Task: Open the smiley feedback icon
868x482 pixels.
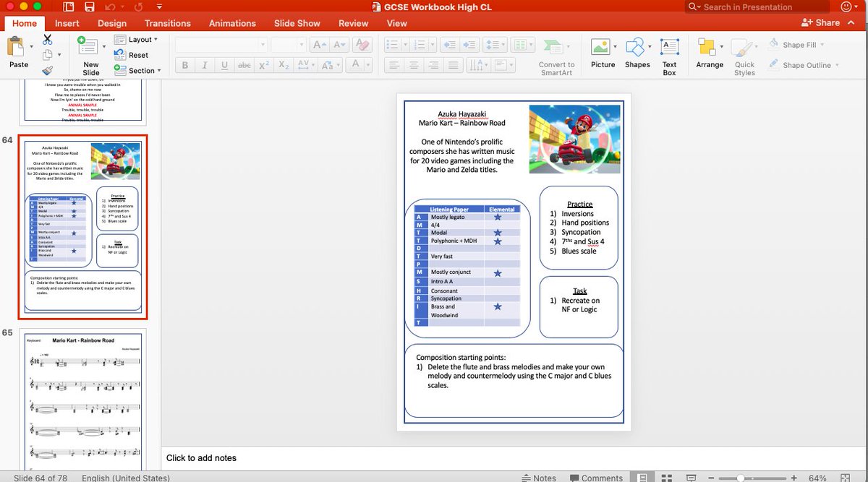Action: tap(846, 7)
